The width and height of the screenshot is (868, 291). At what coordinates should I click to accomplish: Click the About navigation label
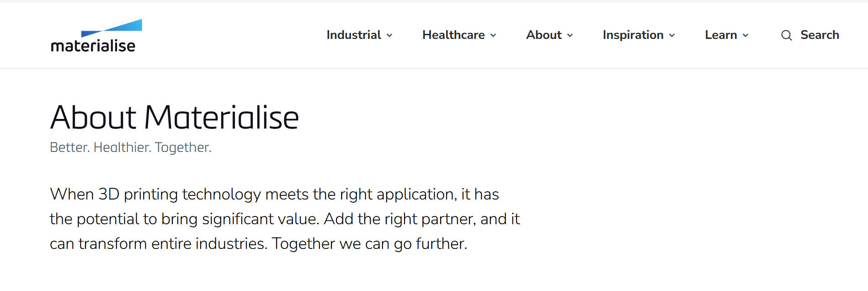pyautogui.click(x=543, y=35)
